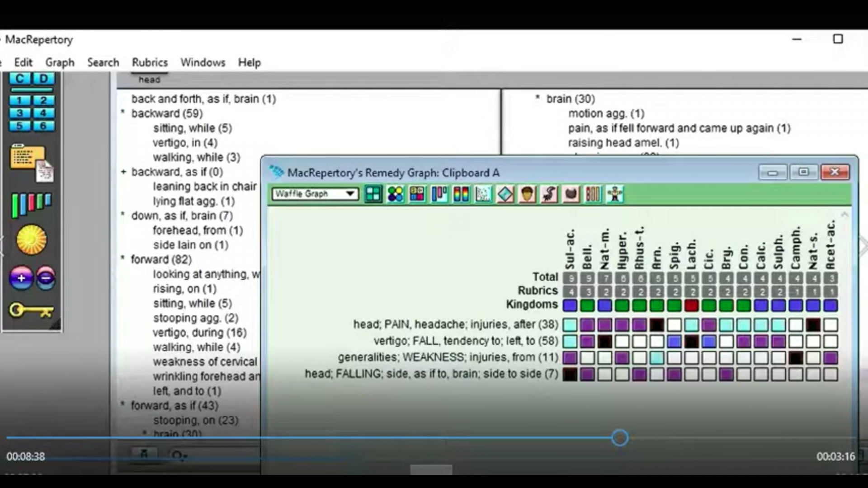Click the video progress slider handle
The height and width of the screenshot is (488, 868).
tap(620, 437)
